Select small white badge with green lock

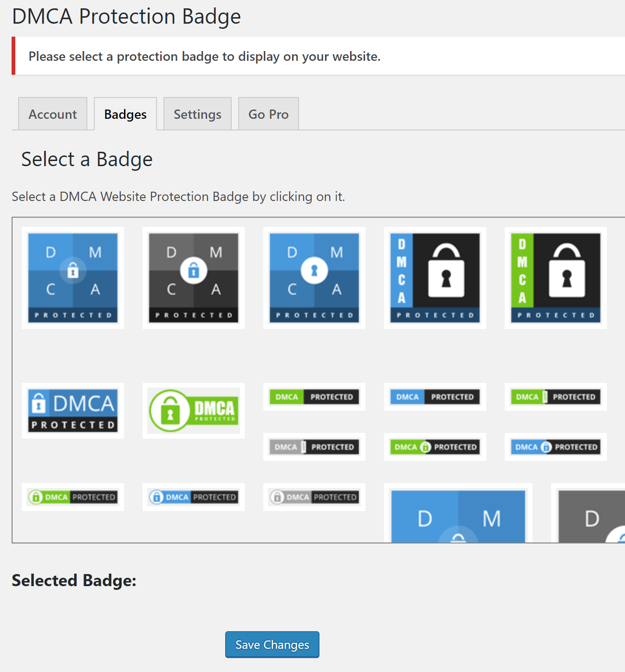tap(73, 497)
